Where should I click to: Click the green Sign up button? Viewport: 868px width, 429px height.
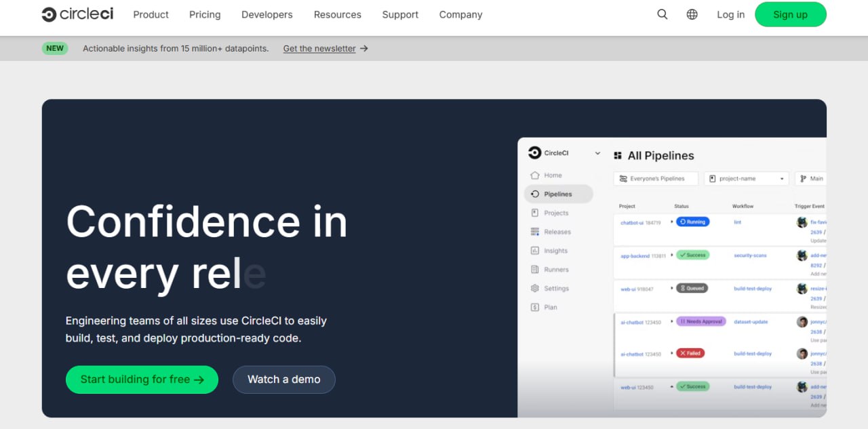point(791,14)
